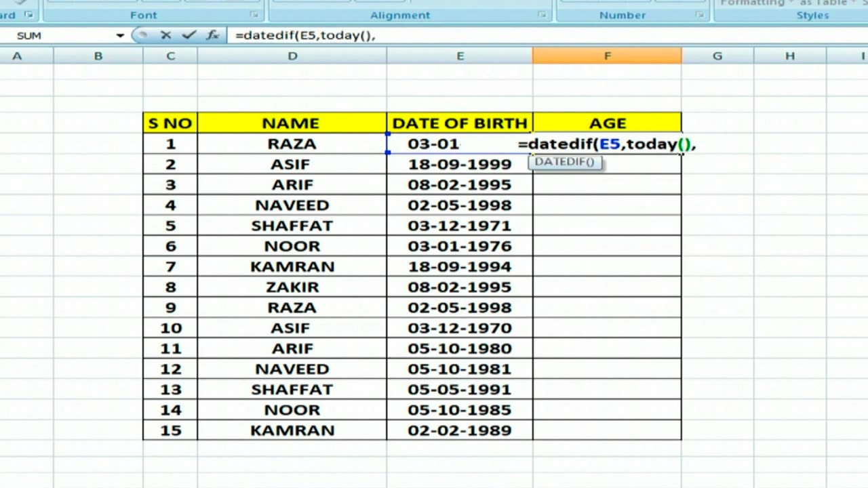This screenshot has height=488, width=868.
Task: Select column E header
Action: coord(460,56)
